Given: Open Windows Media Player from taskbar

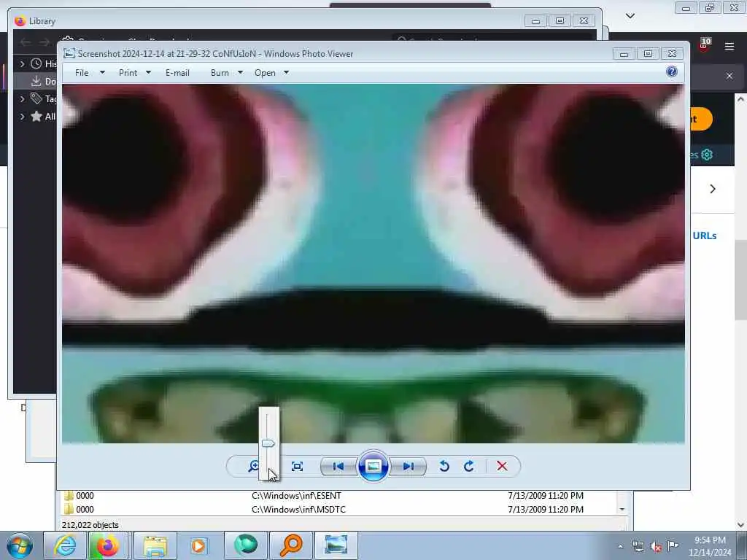Looking at the screenshot, I should pos(198,545).
